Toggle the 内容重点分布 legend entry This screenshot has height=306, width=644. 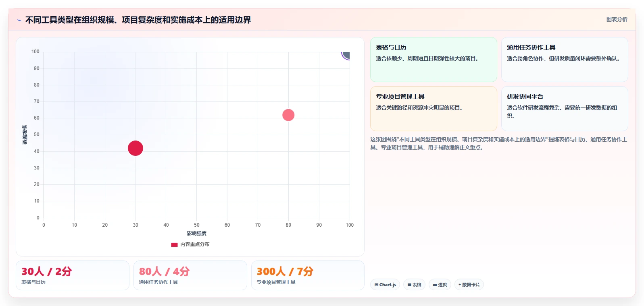tap(190, 244)
